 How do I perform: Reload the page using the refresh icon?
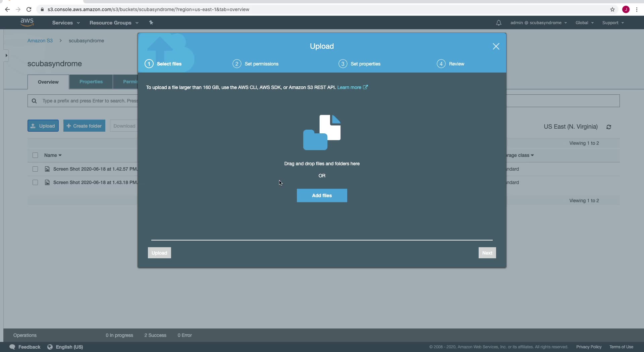(x=29, y=9)
